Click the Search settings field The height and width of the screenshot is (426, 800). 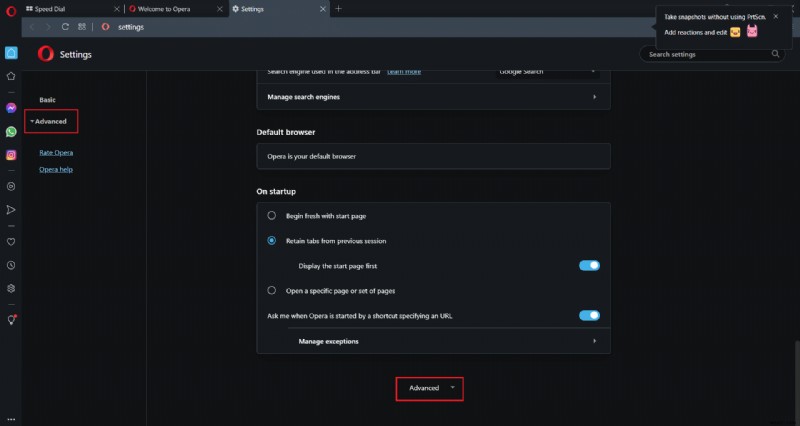[712, 54]
